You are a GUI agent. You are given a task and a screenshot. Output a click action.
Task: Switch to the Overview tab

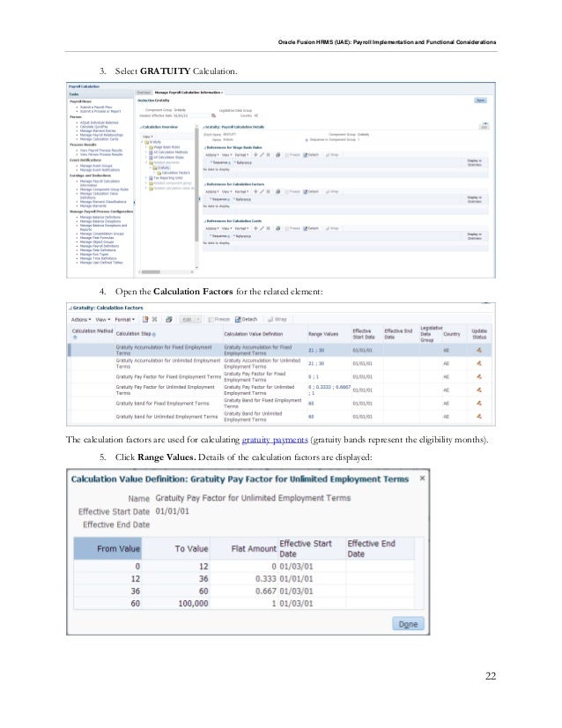click(x=144, y=93)
